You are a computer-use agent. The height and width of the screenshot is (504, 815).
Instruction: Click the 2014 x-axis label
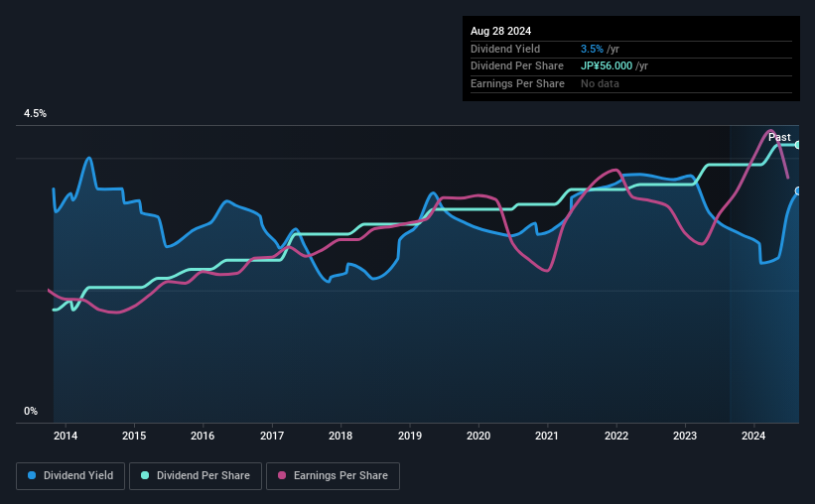click(66, 436)
